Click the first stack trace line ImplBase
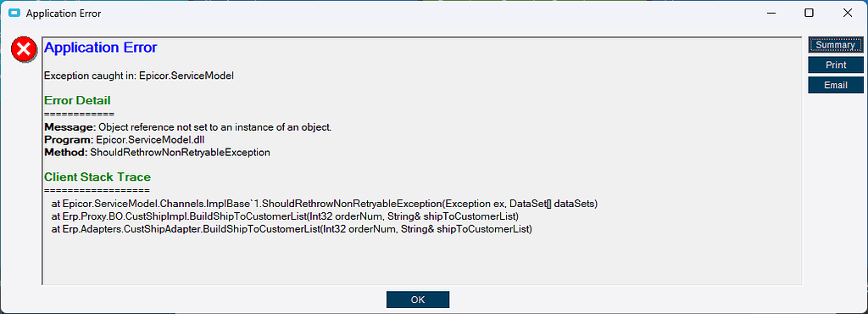This screenshot has height=314, width=868. tap(325, 204)
